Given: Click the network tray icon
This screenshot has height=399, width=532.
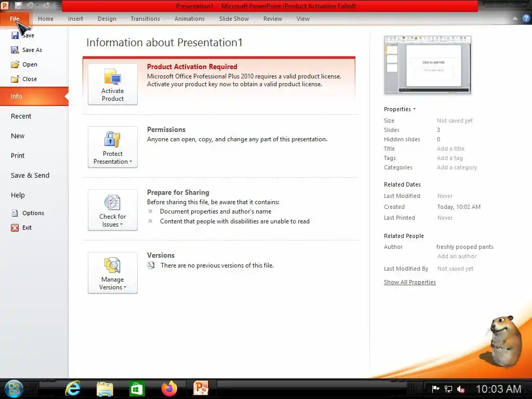Looking at the screenshot, I should pos(448,389).
